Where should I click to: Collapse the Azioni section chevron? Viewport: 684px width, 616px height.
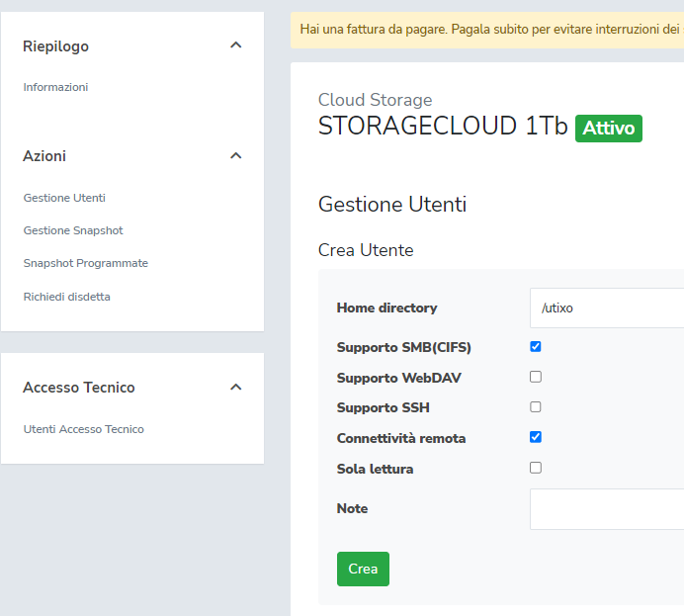235,156
